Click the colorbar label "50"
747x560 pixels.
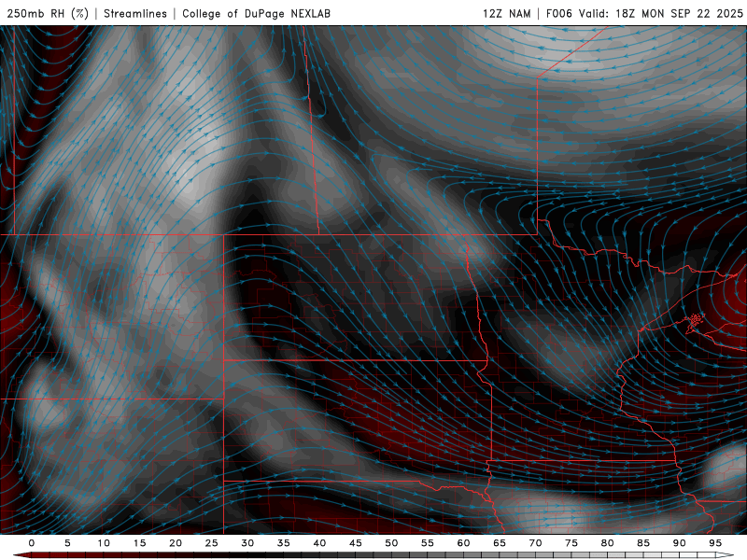pos(391,543)
